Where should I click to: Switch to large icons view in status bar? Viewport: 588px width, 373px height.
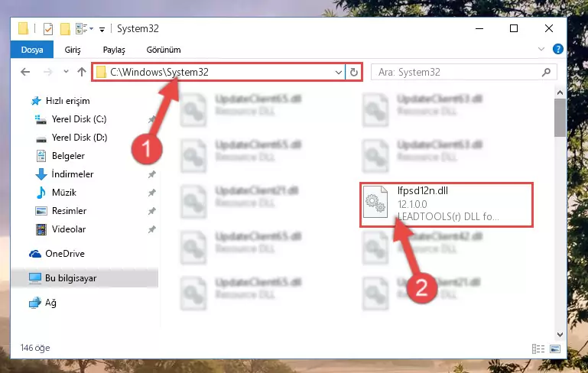[555, 349]
